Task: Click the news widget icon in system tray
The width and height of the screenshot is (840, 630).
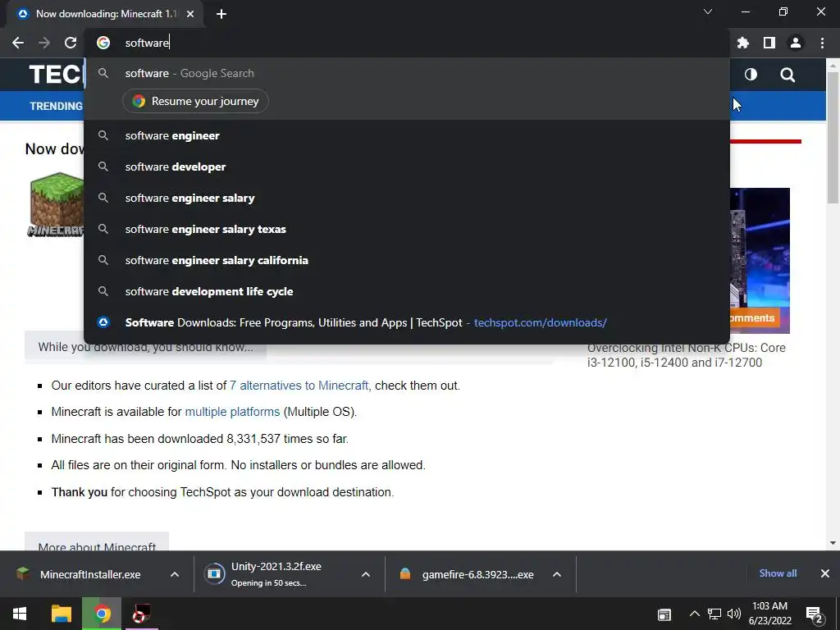Action: (x=664, y=614)
